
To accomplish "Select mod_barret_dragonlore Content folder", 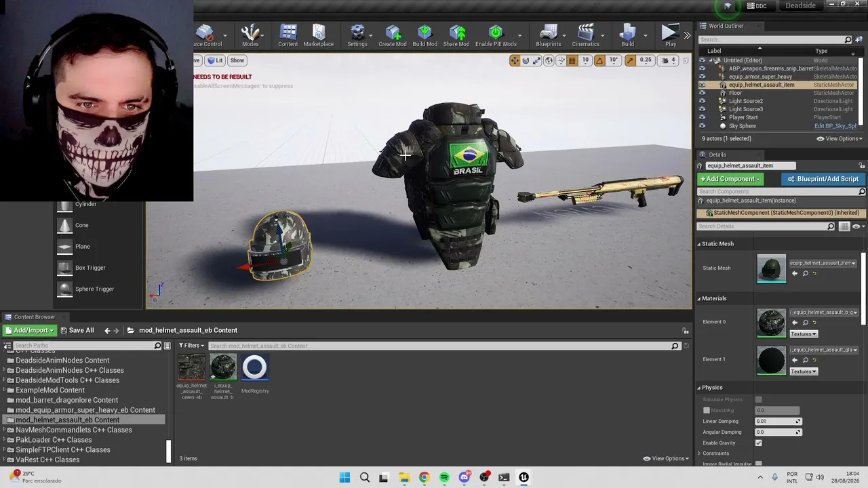I will pos(66,400).
